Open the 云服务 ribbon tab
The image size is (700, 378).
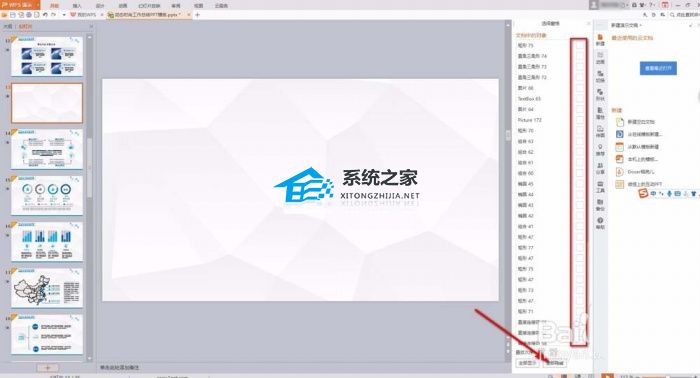click(221, 6)
